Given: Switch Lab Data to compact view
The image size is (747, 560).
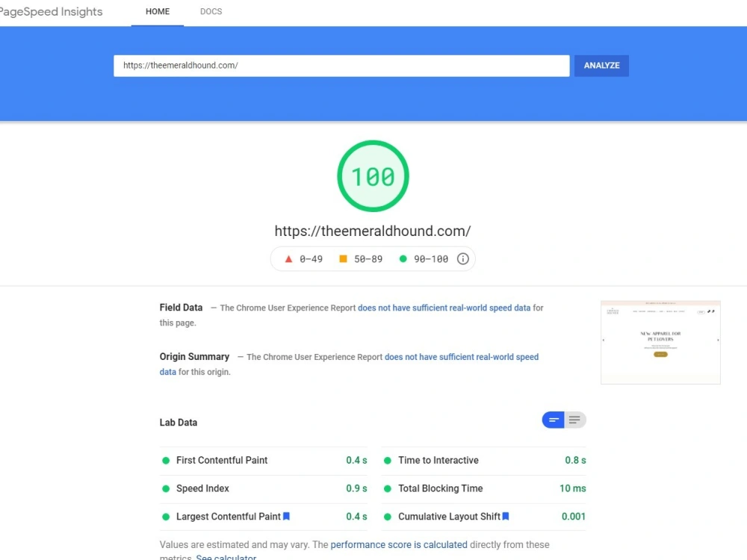Looking at the screenshot, I should pos(553,420).
